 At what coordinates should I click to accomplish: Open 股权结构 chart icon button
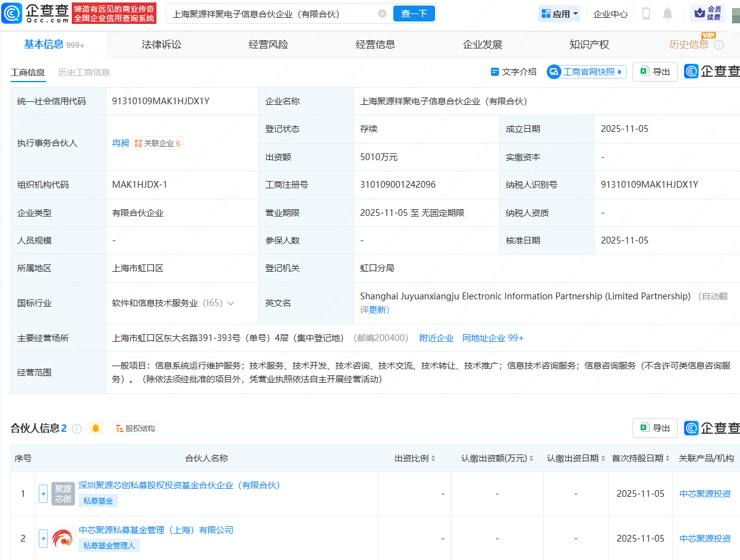[136, 428]
